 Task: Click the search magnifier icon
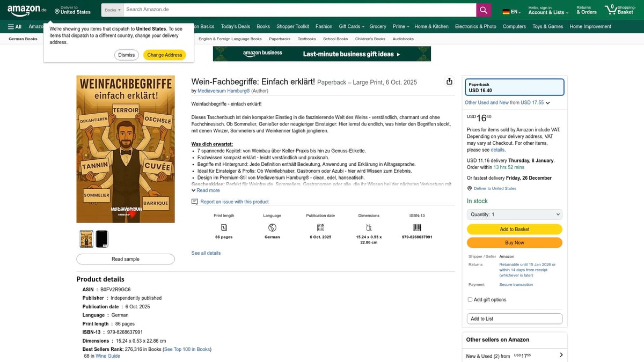[482, 10]
